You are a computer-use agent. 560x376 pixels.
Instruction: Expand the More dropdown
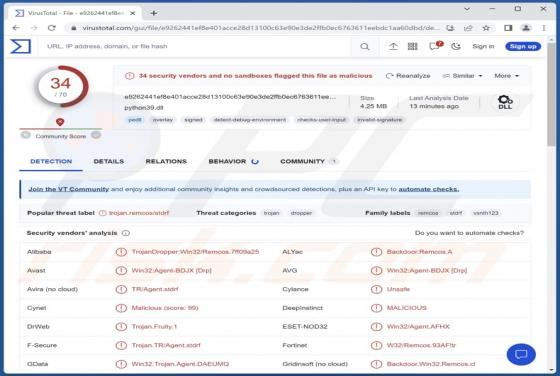point(506,76)
